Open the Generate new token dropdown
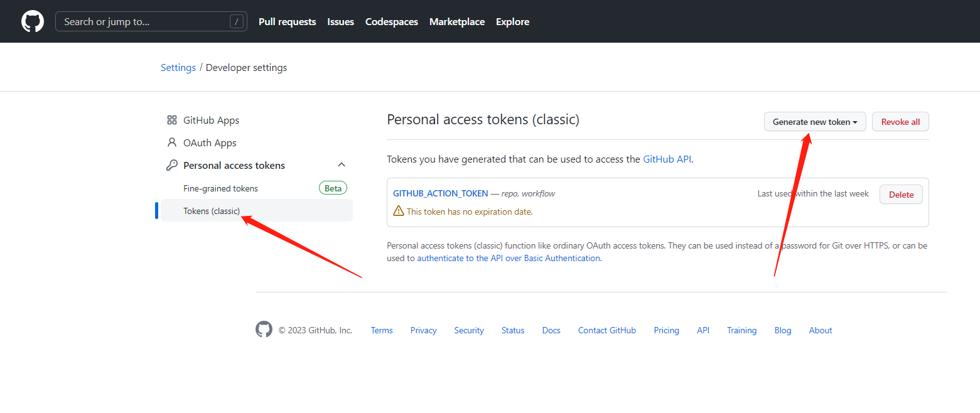The height and width of the screenshot is (413, 980). coord(814,122)
